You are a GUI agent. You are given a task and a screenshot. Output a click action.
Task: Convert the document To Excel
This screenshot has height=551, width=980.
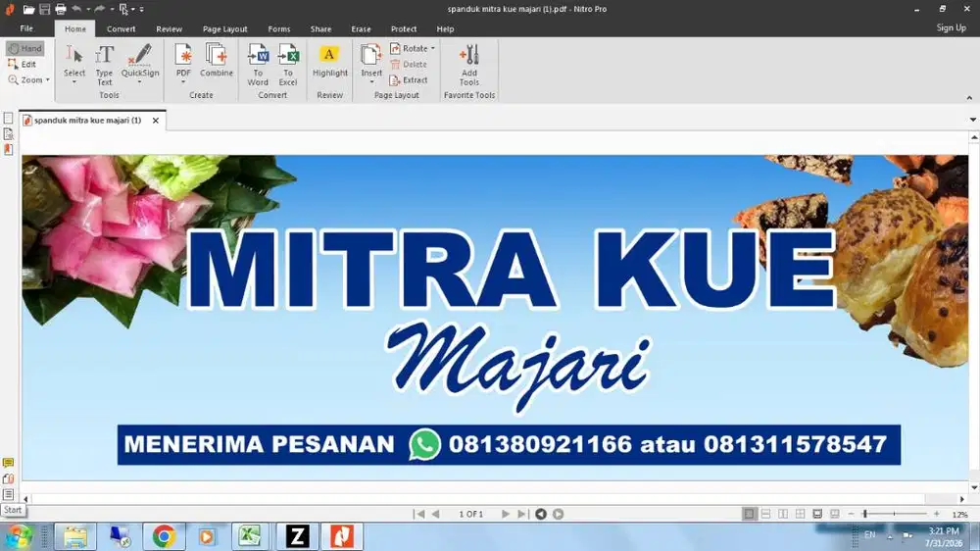[x=288, y=65]
